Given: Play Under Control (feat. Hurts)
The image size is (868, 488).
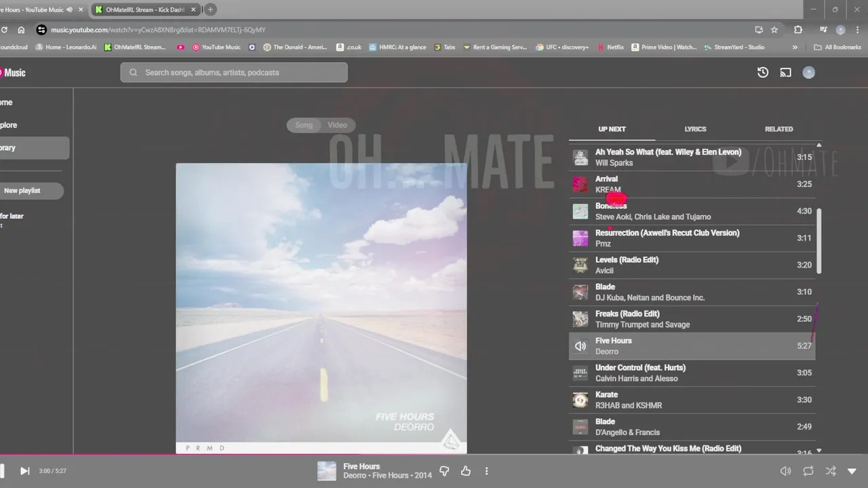Looking at the screenshot, I should point(692,373).
